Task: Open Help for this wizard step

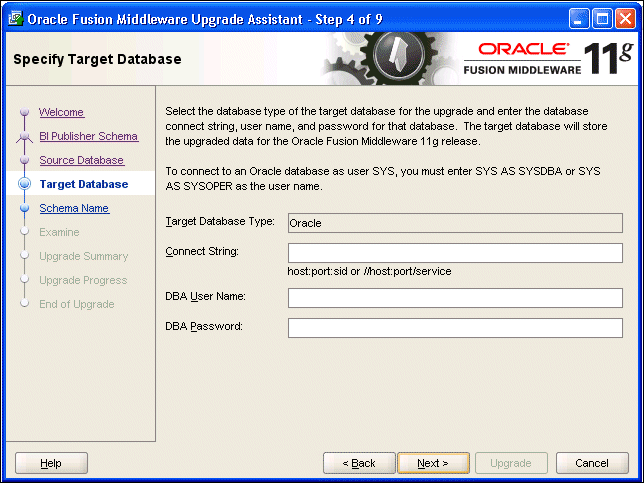Action: click(51, 463)
